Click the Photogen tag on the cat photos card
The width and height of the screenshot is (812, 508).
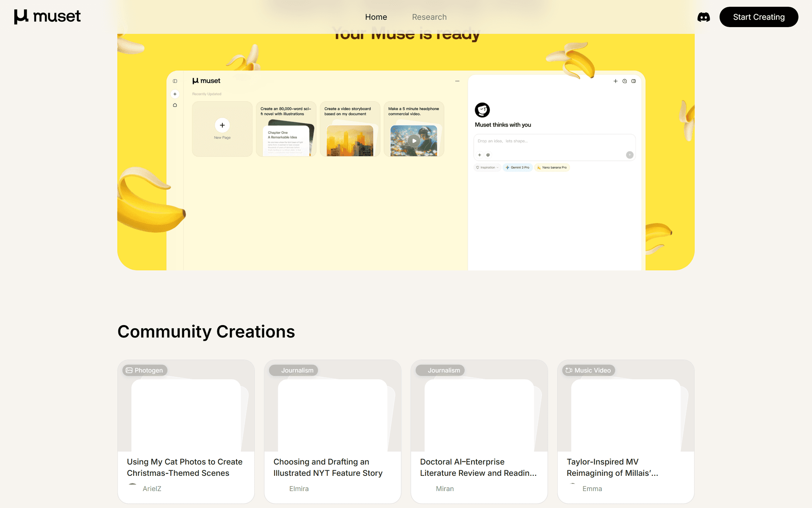(145, 370)
